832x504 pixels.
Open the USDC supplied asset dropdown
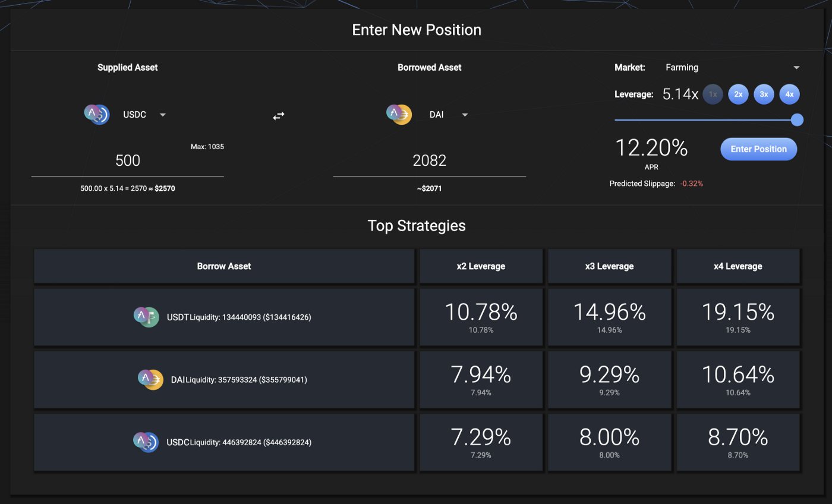pyautogui.click(x=162, y=115)
